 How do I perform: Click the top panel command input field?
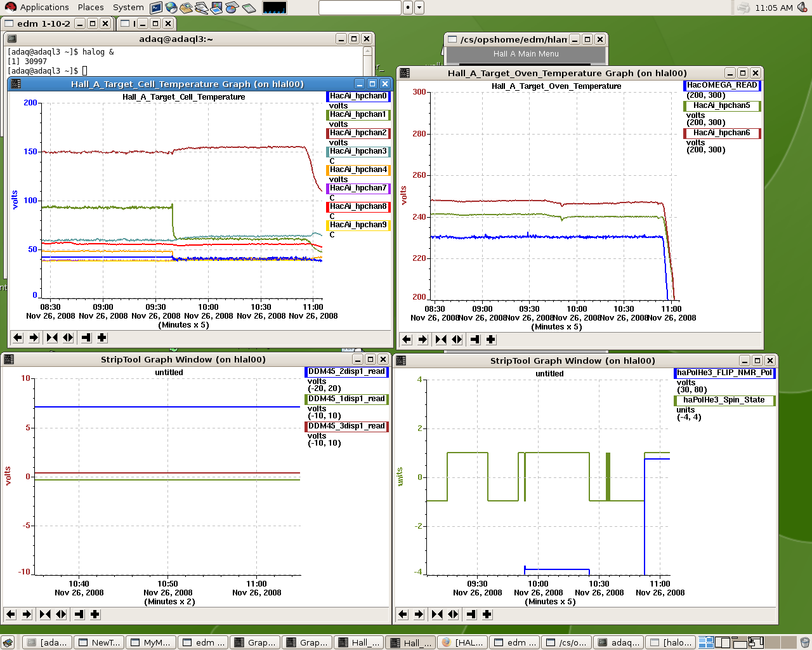(x=360, y=8)
